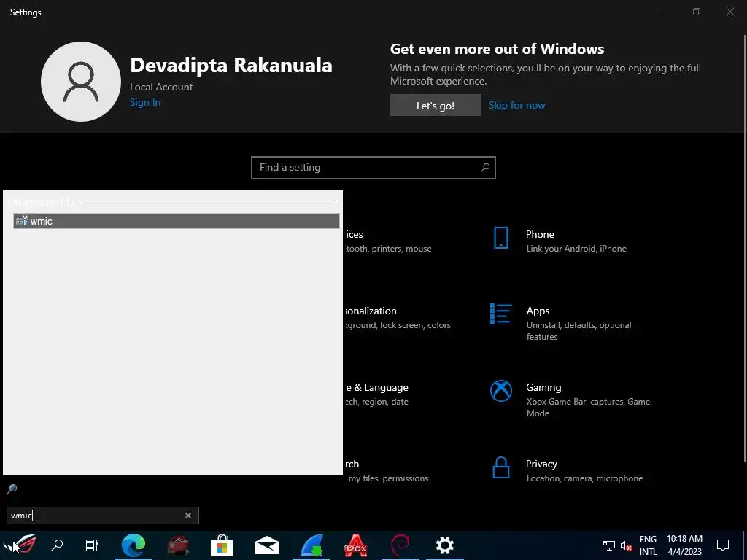This screenshot has width=747, height=560.
Task: Clear the wmic search text
Action: tap(188, 516)
